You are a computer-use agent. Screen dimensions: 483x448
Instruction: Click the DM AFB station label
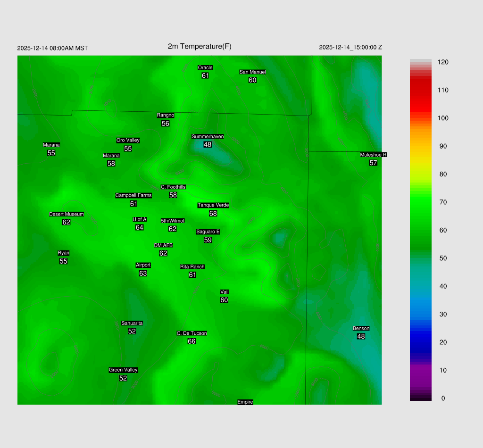click(163, 245)
